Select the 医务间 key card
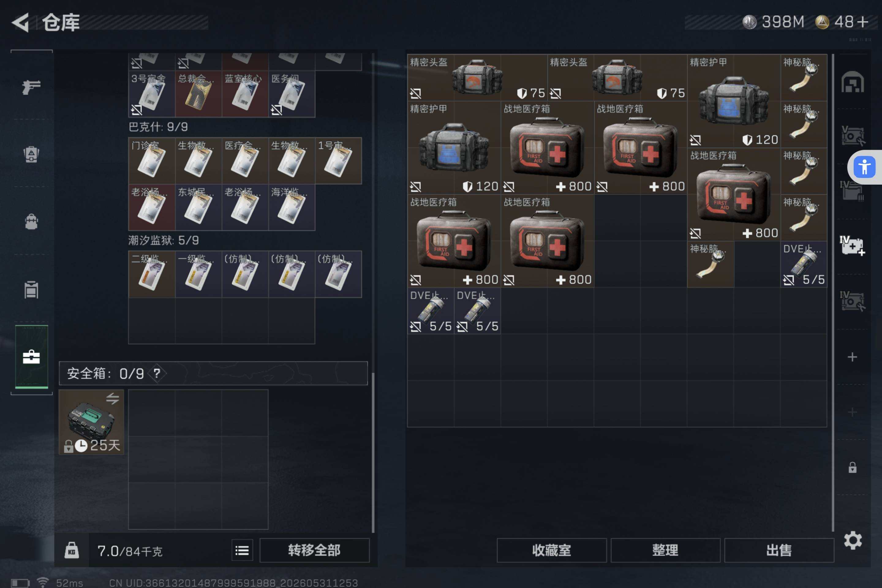The width and height of the screenshot is (882, 588). 292,94
